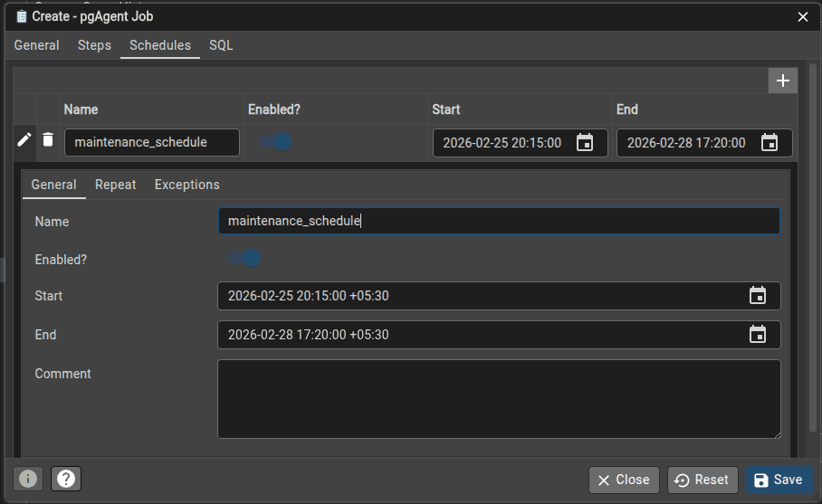Click the Close button
This screenshot has height=504, width=822.
pyautogui.click(x=624, y=480)
